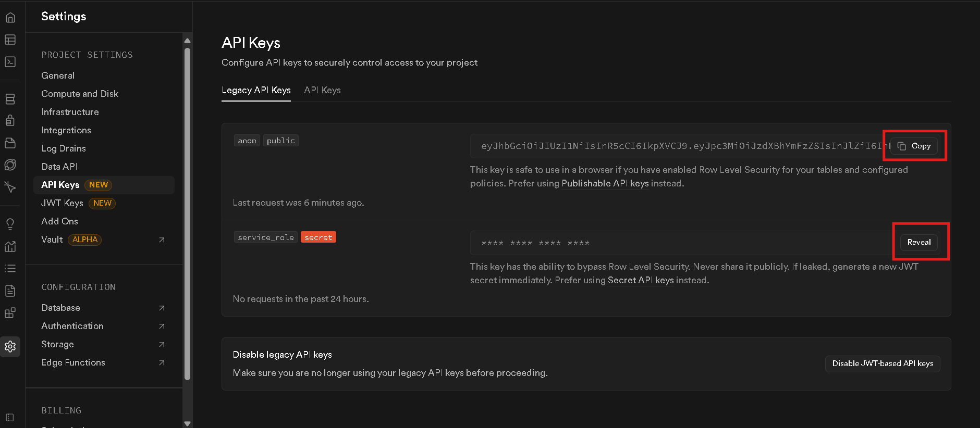This screenshot has width=980, height=428.
Task: Open the Storage folder icon in sidebar
Action: (10, 143)
